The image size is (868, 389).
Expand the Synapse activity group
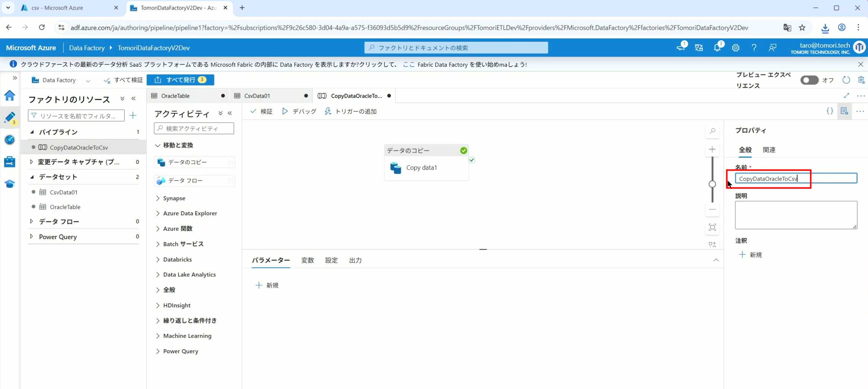point(158,198)
